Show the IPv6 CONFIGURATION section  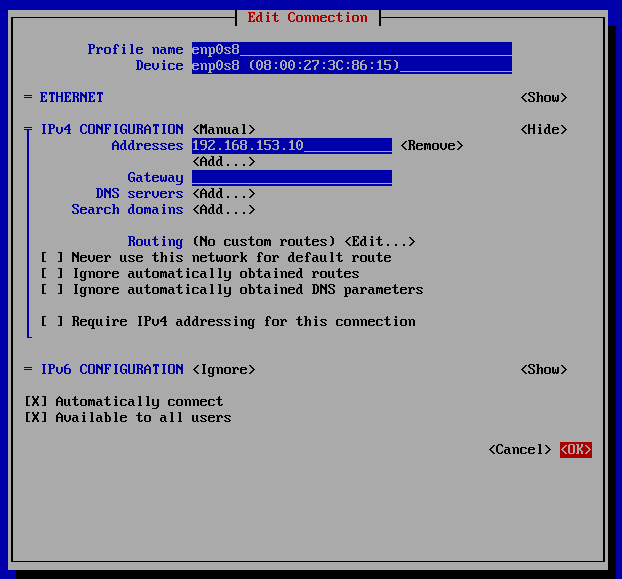[x=543, y=370]
